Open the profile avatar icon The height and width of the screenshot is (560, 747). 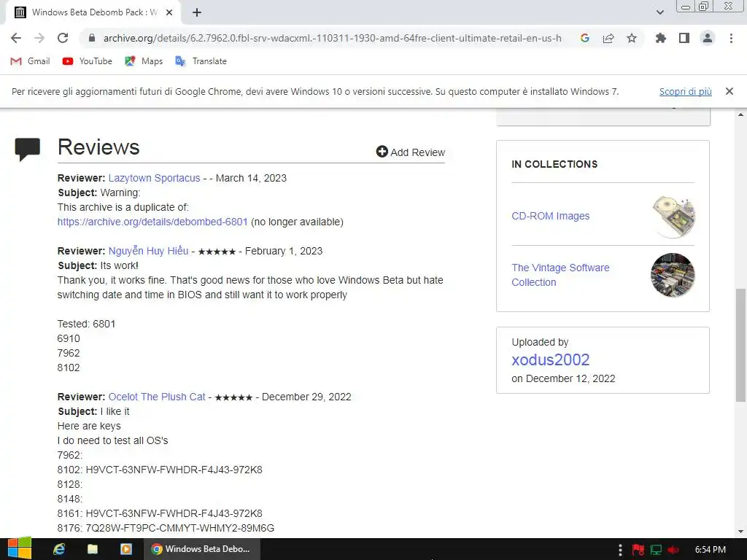coord(708,38)
